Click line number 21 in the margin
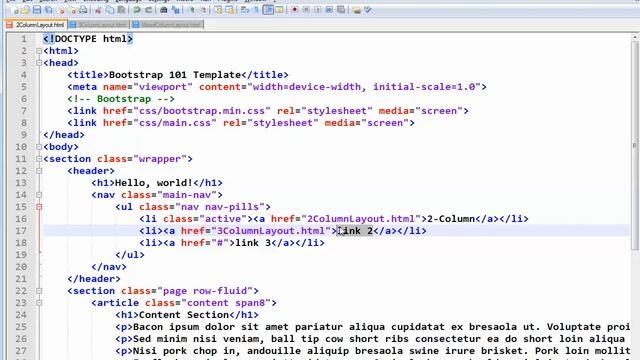Image resolution: width=640 pixels, height=360 pixels. click(21, 279)
